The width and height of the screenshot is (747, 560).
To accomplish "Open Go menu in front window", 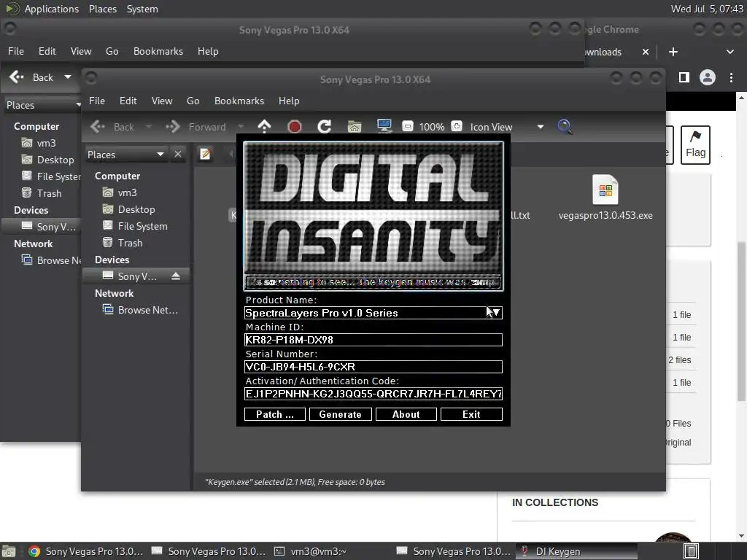I will point(193,101).
